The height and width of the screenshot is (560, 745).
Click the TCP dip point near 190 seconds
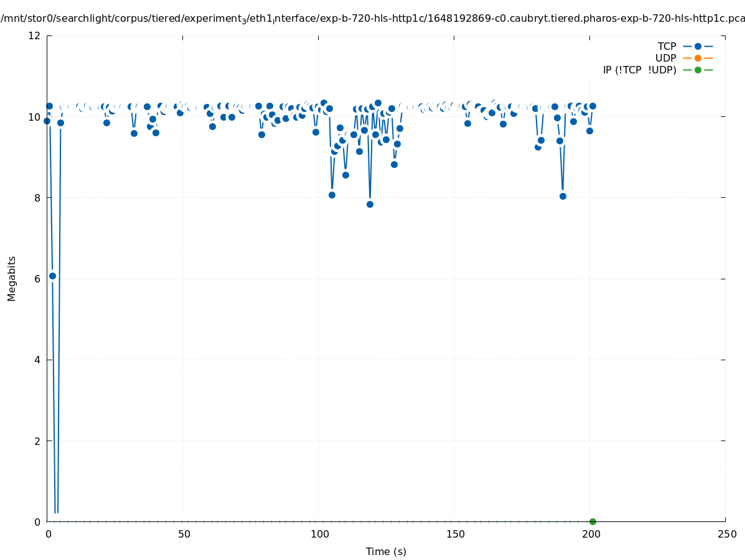[x=563, y=196]
